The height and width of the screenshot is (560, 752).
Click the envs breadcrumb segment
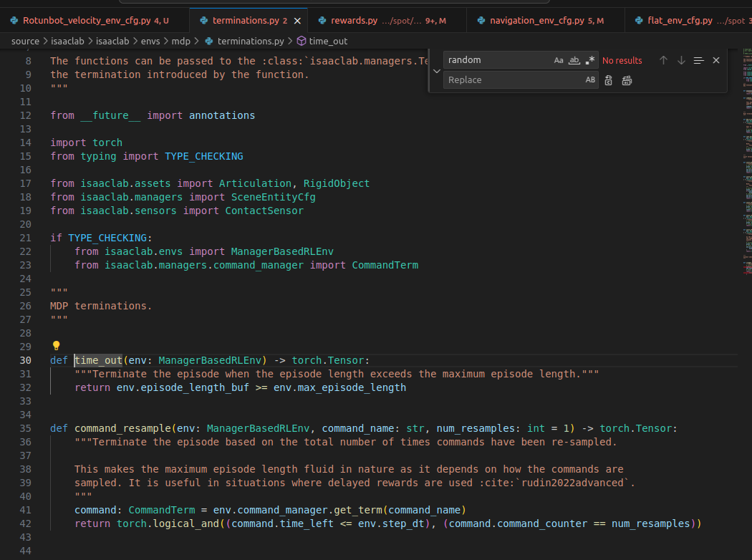pos(150,42)
